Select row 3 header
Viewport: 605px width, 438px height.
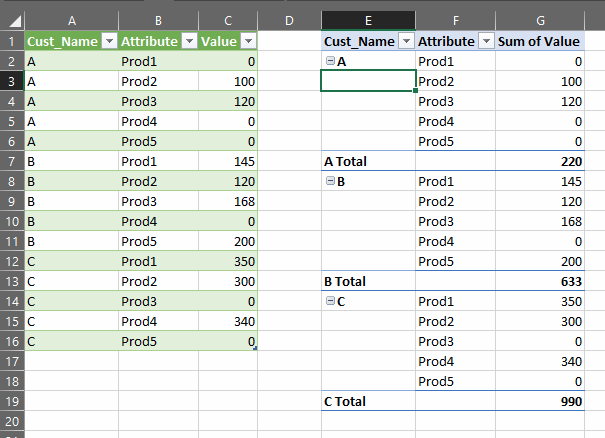coord(12,81)
